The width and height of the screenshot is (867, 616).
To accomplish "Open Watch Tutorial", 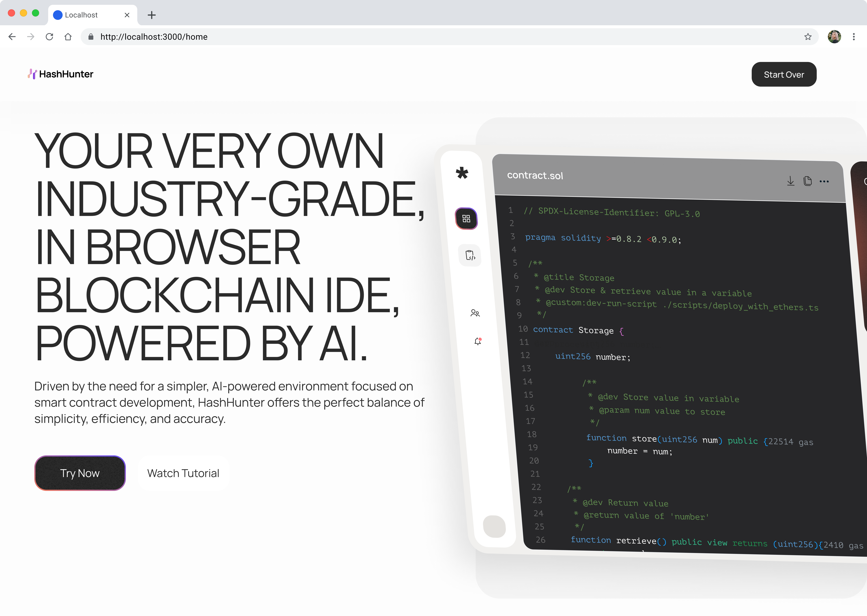I will pos(183,473).
